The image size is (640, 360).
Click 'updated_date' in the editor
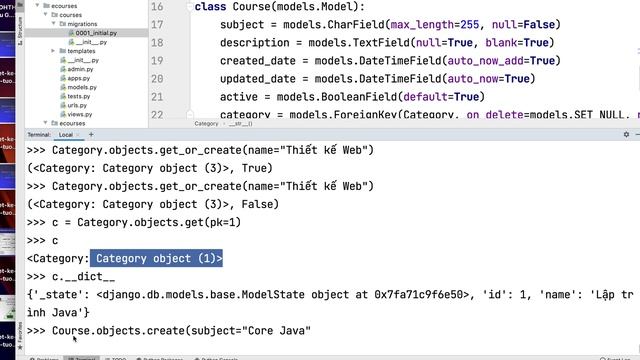[x=258, y=79]
